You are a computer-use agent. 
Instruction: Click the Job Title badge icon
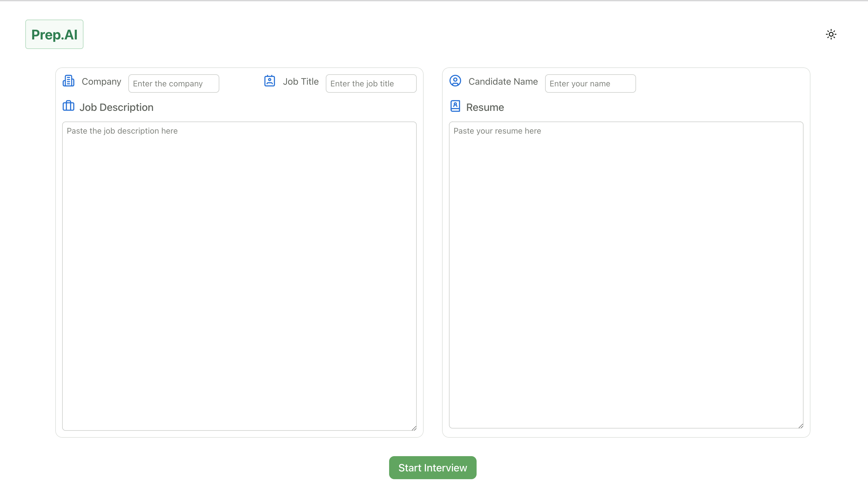tap(269, 81)
